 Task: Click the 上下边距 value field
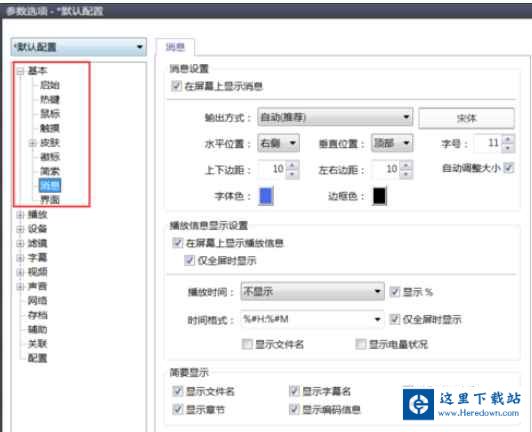(272, 169)
